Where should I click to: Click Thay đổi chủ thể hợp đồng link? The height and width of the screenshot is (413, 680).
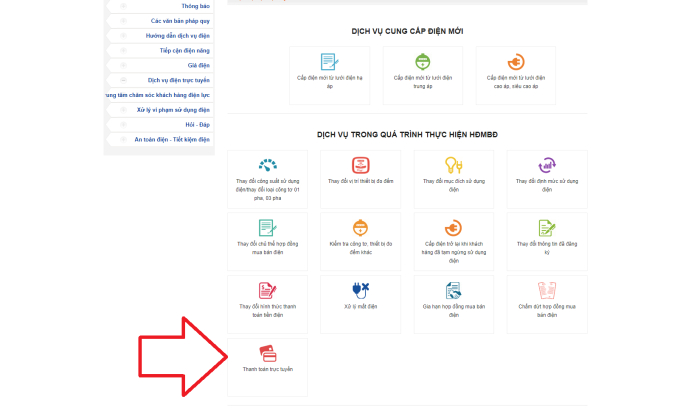pyautogui.click(x=268, y=248)
